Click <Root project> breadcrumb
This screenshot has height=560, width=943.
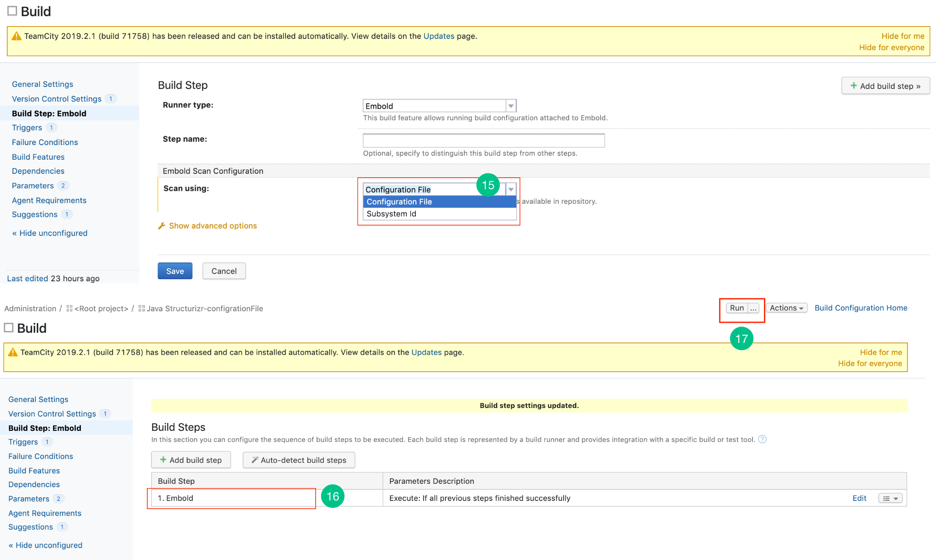(x=101, y=308)
